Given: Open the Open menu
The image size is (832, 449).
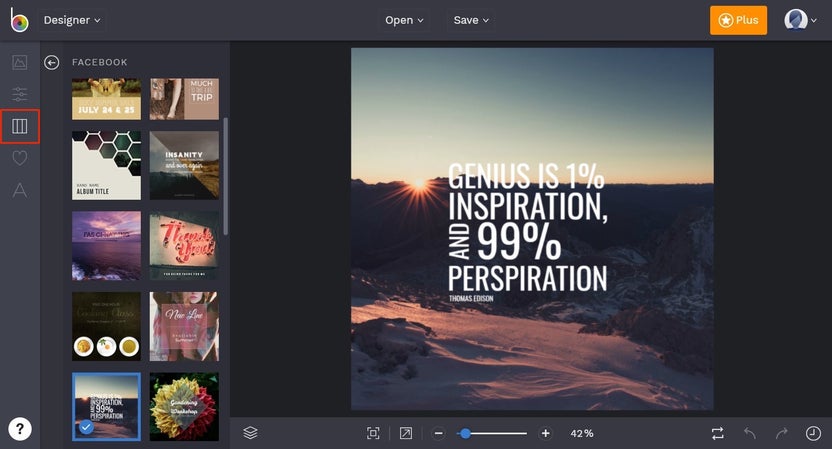Looking at the screenshot, I should (x=404, y=20).
